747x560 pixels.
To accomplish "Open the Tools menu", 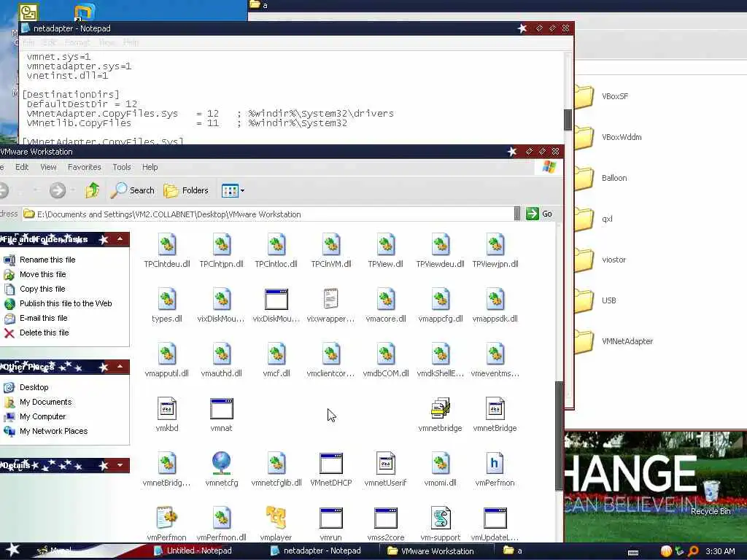I will click(122, 167).
